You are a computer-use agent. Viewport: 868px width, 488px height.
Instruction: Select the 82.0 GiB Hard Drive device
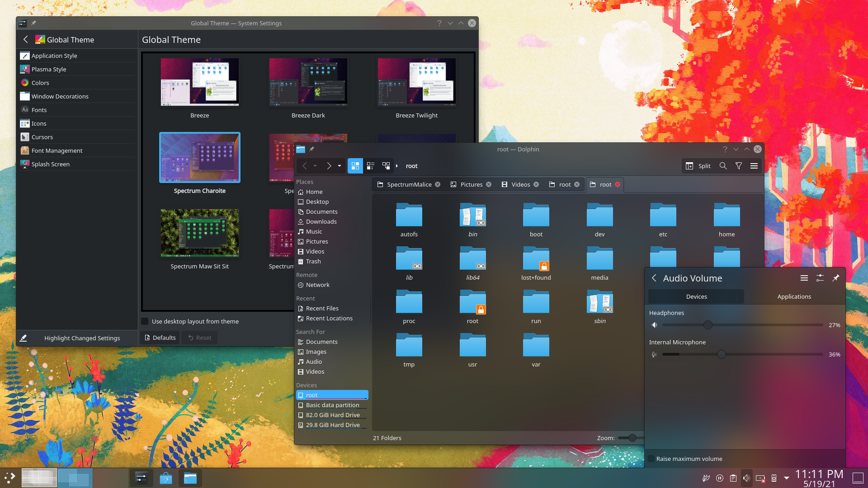[332, 415]
